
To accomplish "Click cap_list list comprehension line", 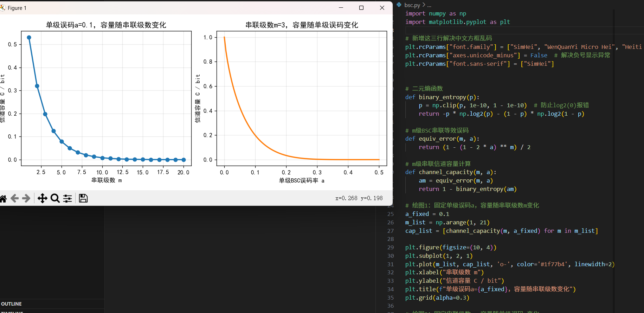I will (502, 231).
